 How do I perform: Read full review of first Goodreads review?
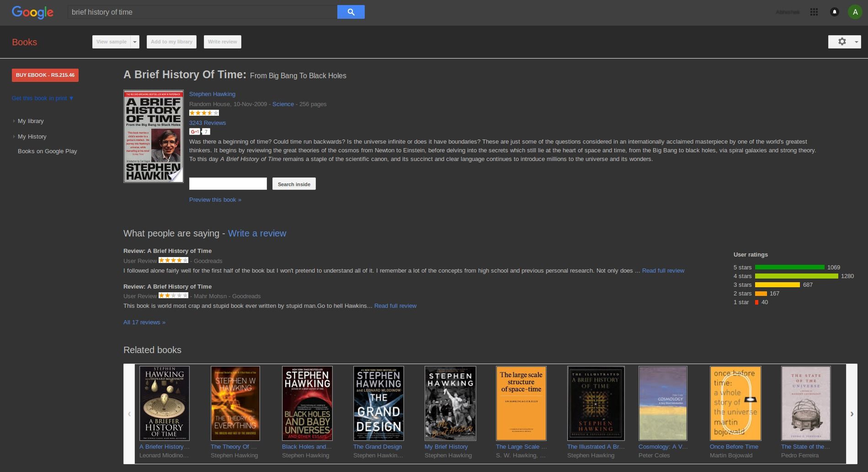coord(663,270)
